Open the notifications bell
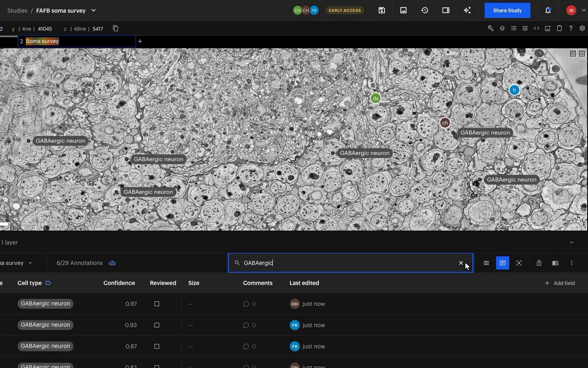Screen dimensions: 588x368 pyautogui.click(x=548, y=11)
